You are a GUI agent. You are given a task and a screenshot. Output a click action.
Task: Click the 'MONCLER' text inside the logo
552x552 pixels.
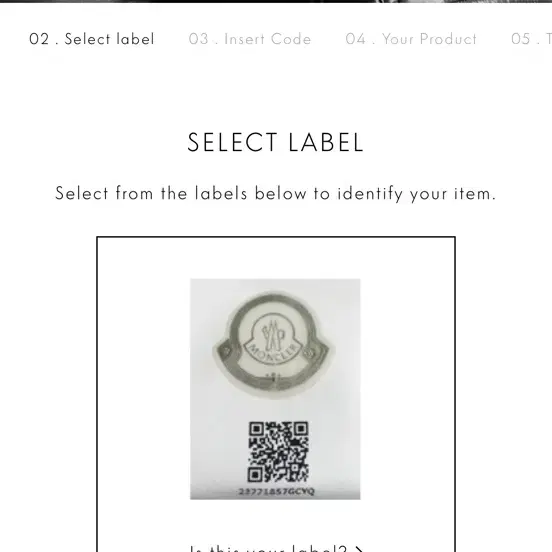tap(274, 352)
